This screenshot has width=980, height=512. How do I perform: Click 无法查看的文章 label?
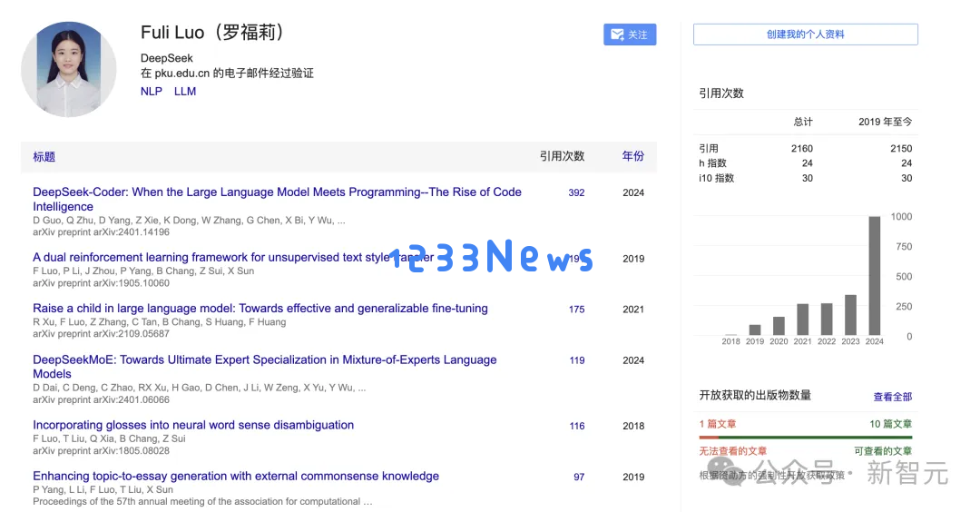point(732,451)
